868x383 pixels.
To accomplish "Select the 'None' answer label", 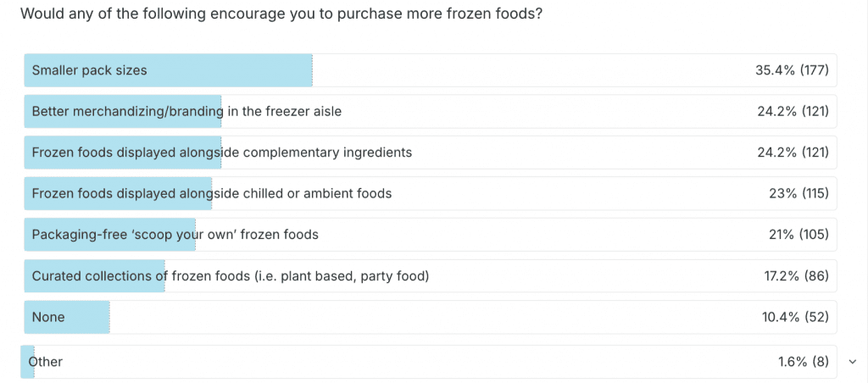I will [48, 317].
